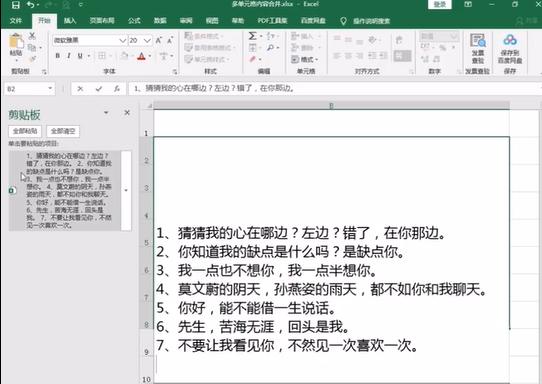This screenshot has width=542, height=384.
Task: Toggle Underline formatting
Action: [80, 56]
